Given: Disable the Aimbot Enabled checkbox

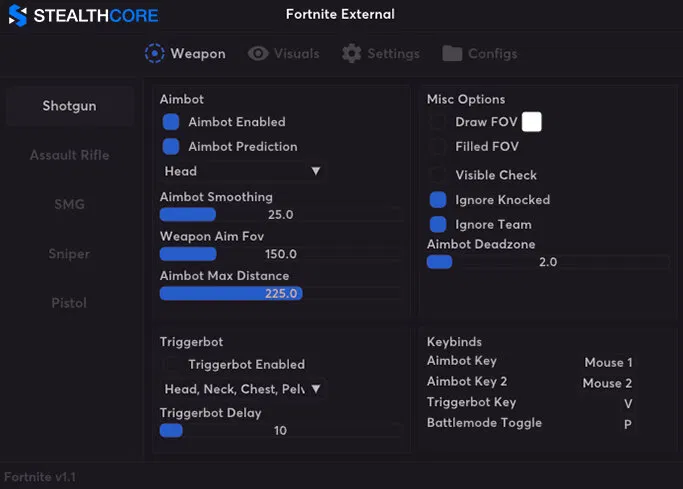Looking at the screenshot, I should 171,122.
